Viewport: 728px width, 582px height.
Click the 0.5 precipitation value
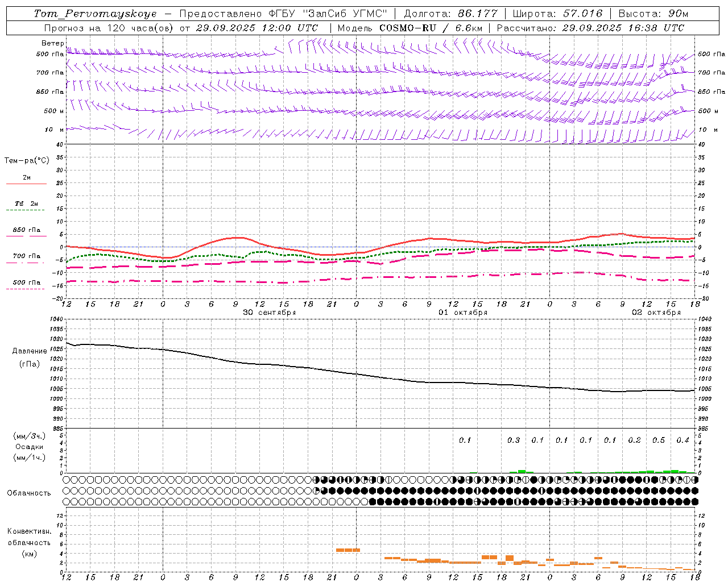click(x=659, y=440)
